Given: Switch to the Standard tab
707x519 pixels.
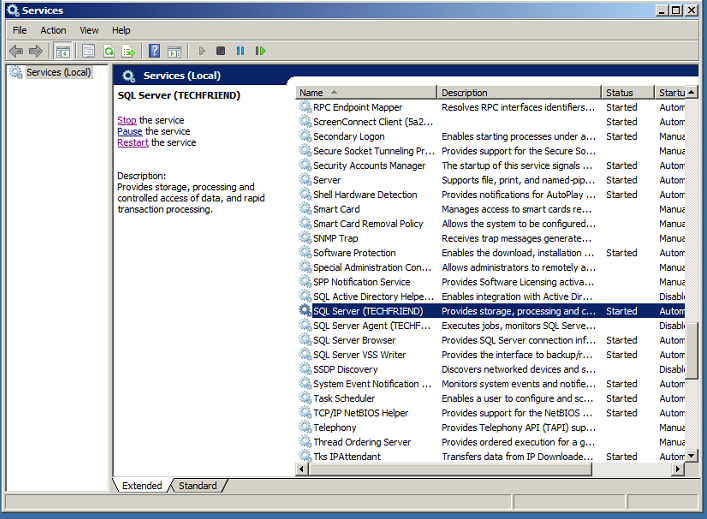Looking at the screenshot, I should pos(197,486).
